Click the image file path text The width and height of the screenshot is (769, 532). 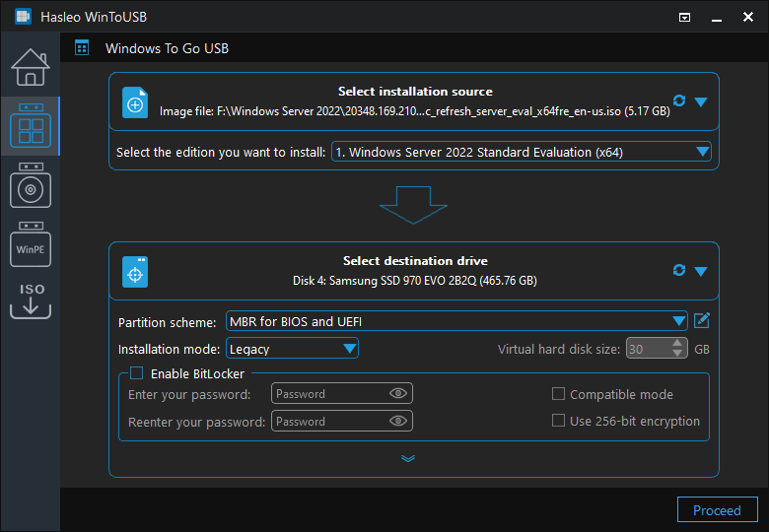click(x=414, y=111)
